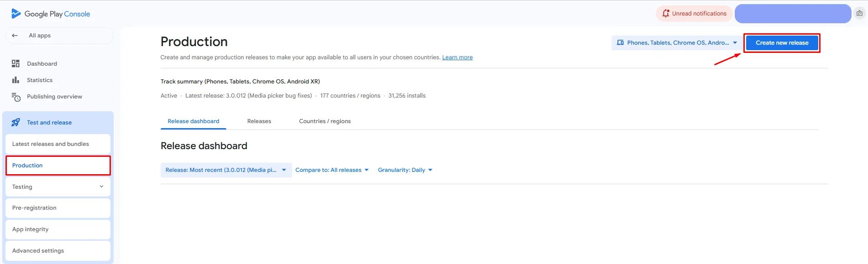Click Create new release button
This screenshot has width=868, height=264.
782,43
